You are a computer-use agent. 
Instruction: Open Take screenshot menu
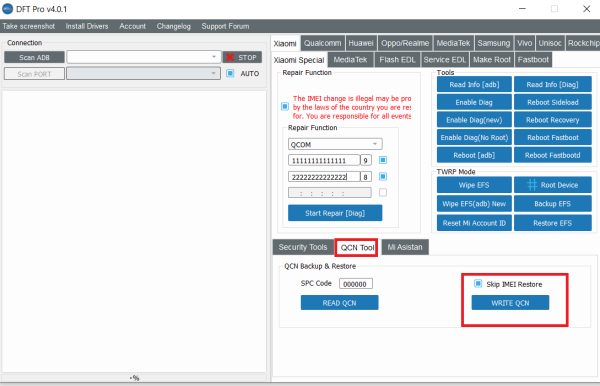coord(29,26)
